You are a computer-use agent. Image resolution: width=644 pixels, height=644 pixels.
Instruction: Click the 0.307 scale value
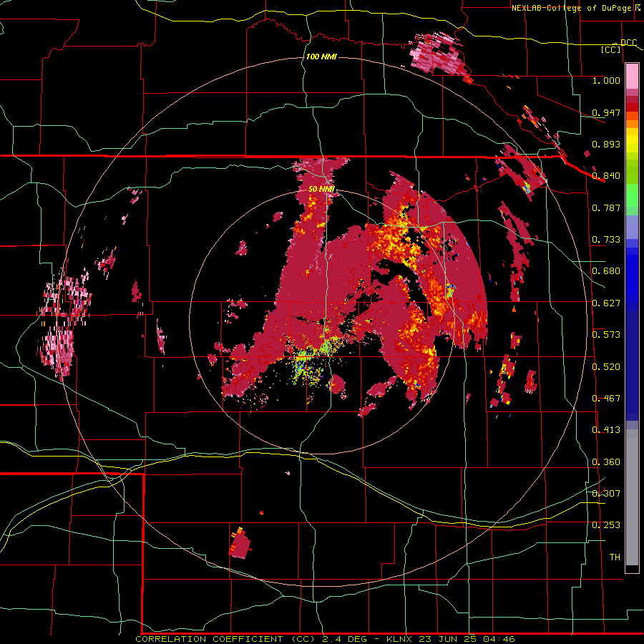[x=606, y=494]
